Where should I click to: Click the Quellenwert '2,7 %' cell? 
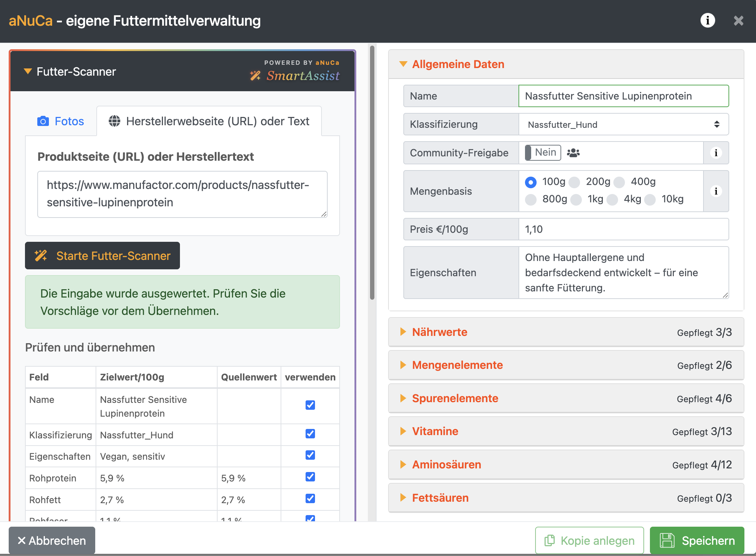[249, 500]
